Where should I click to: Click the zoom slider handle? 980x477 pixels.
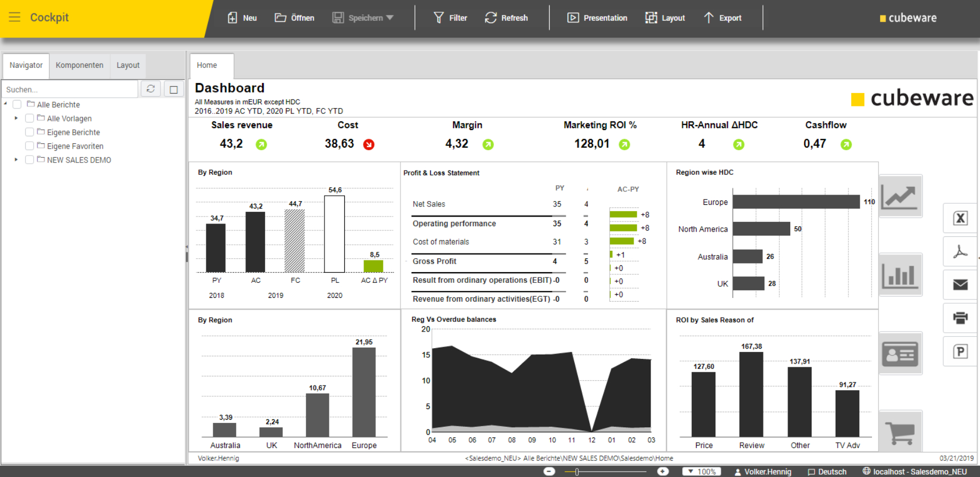(x=577, y=472)
